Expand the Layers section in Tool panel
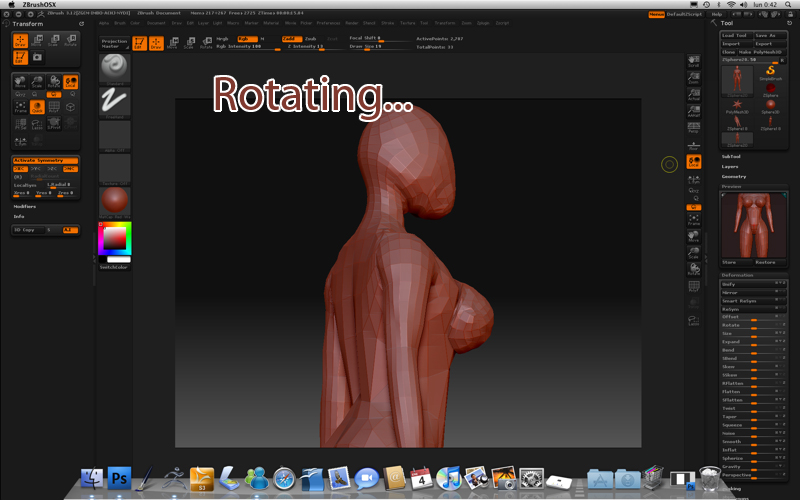 click(x=730, y=166)
